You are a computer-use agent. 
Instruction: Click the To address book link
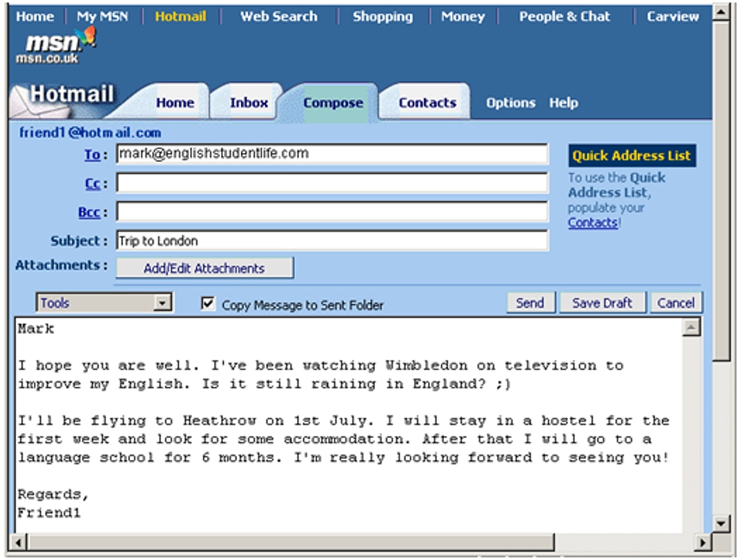(x=92, y=155)
